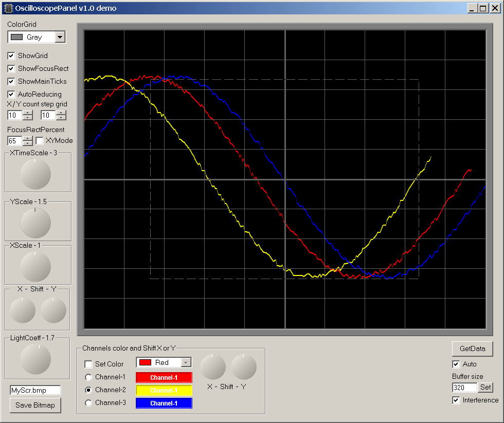Enable the XYMode checkbox
Screen dimensions: 504x423
[40, 141]
